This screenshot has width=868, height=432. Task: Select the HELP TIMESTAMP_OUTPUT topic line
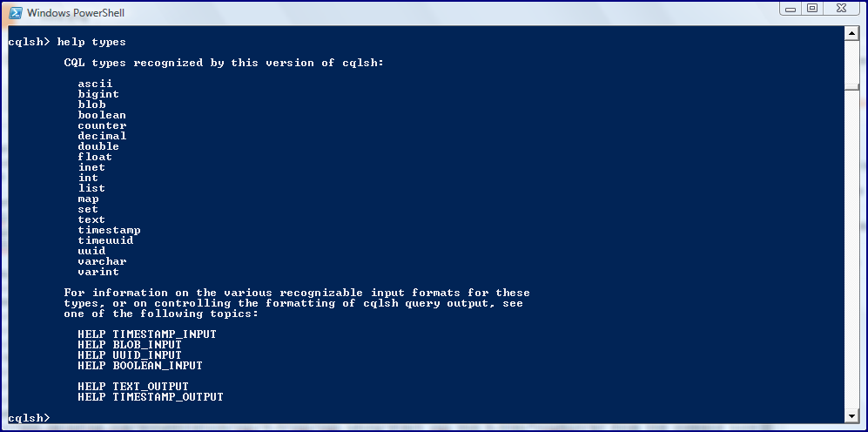[x=150, y=397]
